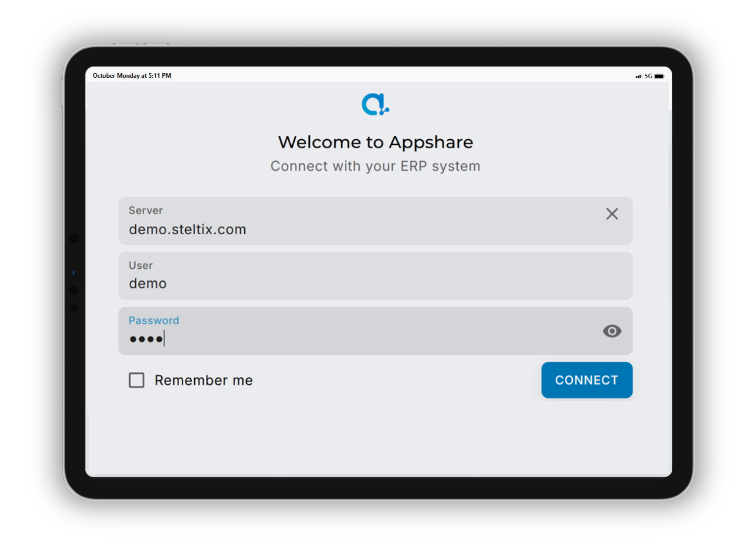This screenshot has width=756, height=545.
Task: Click the Password field label
Action: (x=154, y=320)
